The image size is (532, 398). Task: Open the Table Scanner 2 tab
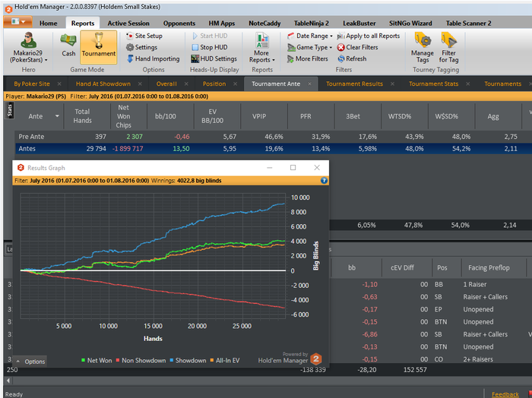click(x=468, y=23)
